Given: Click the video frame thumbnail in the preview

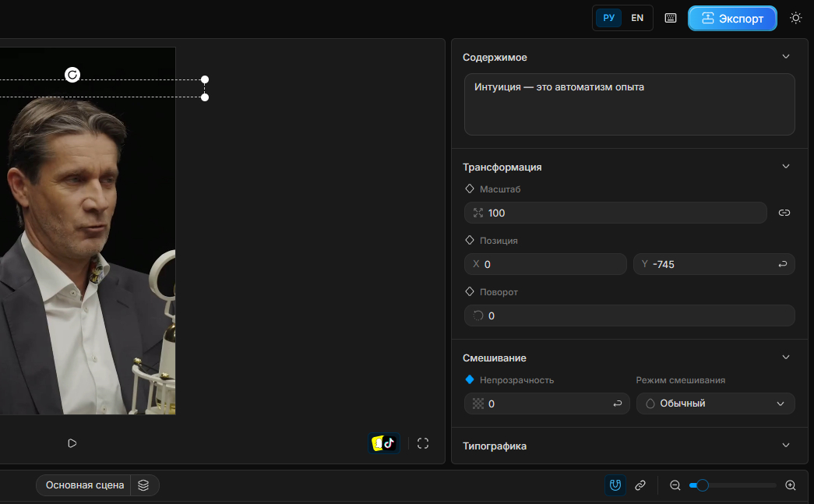Looking at the screenshot, I should click(x=88, y=231).
